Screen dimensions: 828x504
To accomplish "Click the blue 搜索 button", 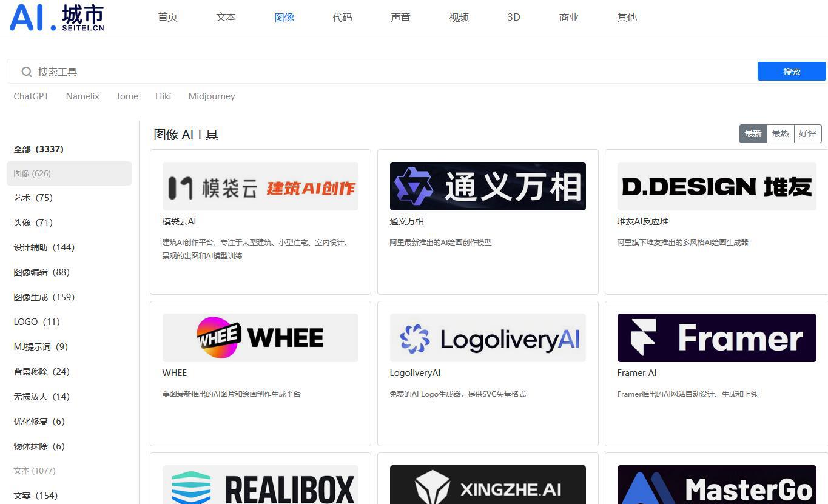I will (x=792, y=71).
